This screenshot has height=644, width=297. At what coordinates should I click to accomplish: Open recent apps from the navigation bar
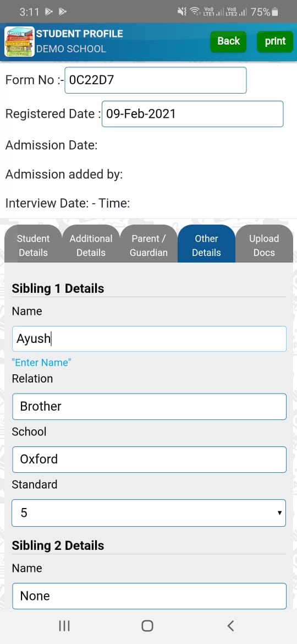tap(64, 625)
